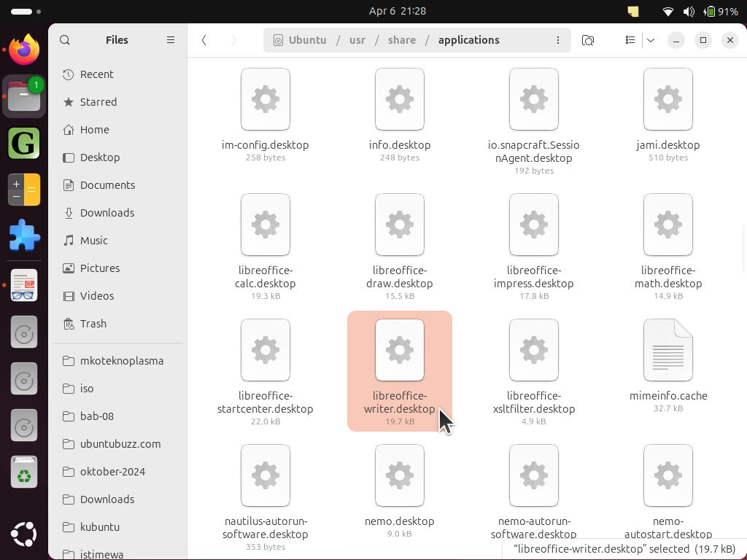The image size is (747, 560).
Task: Go to Home folder in sidebar
Action: coord(117,130)
